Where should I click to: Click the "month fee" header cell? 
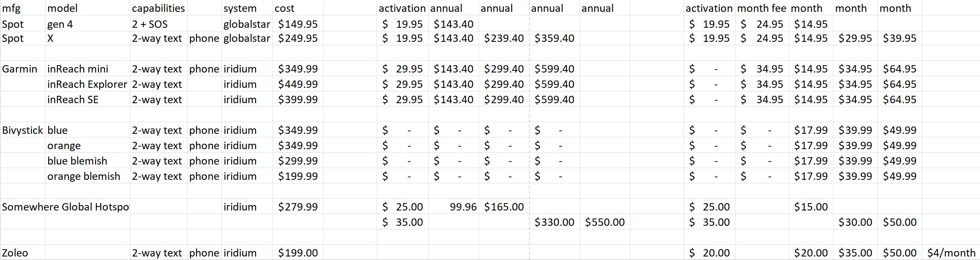tap(761, 8)
